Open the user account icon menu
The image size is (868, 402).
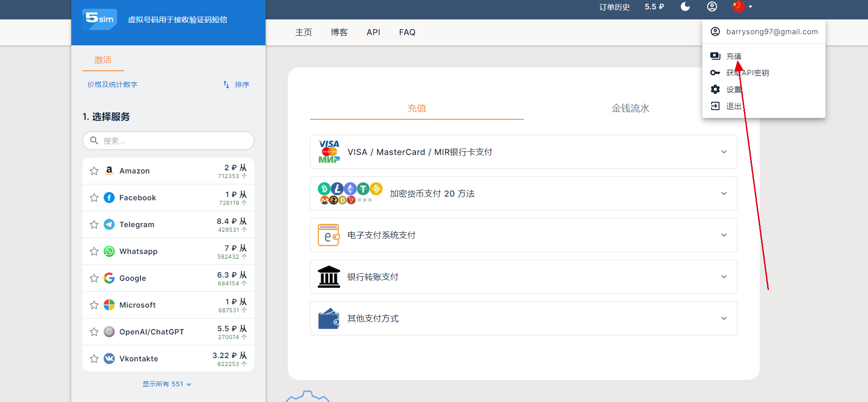[712, 6]
